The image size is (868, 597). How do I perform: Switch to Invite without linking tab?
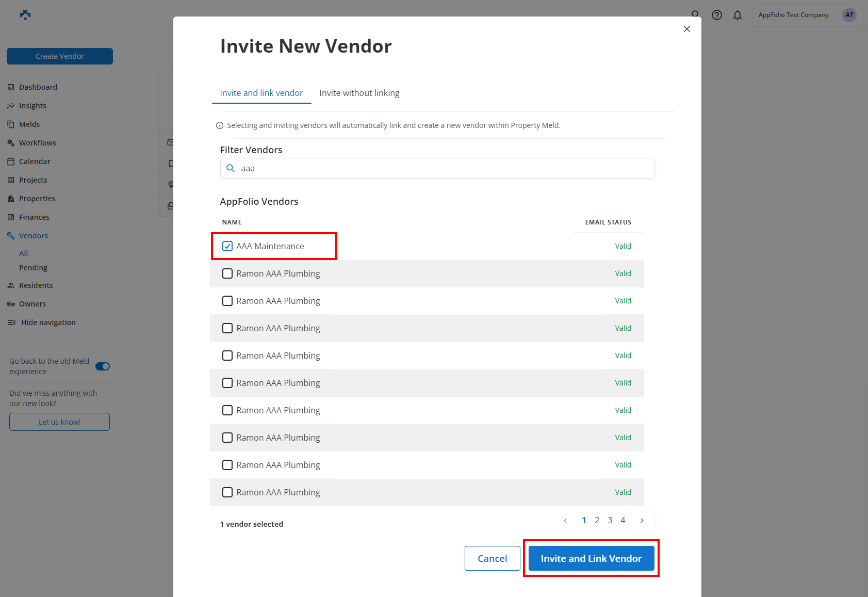[x=359, y=93]
